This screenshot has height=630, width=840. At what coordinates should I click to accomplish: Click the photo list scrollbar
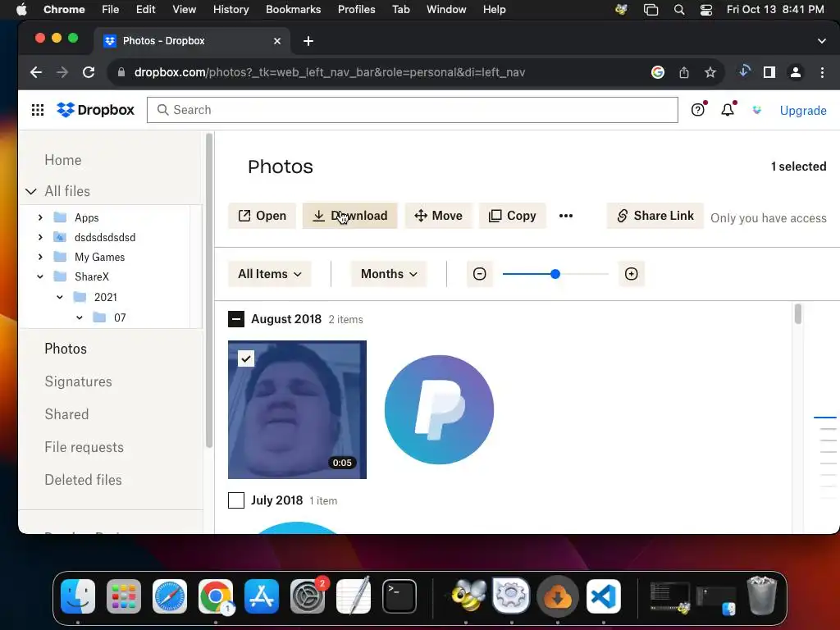[x=797, y=314]
